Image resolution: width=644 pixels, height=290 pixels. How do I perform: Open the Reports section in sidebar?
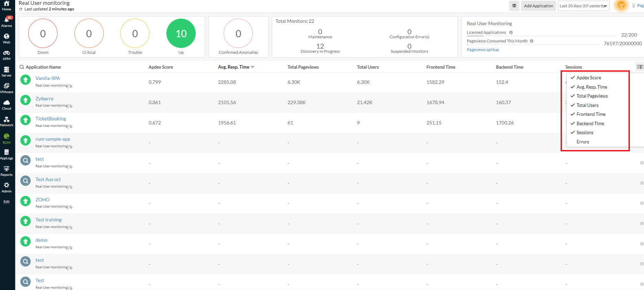7,170
